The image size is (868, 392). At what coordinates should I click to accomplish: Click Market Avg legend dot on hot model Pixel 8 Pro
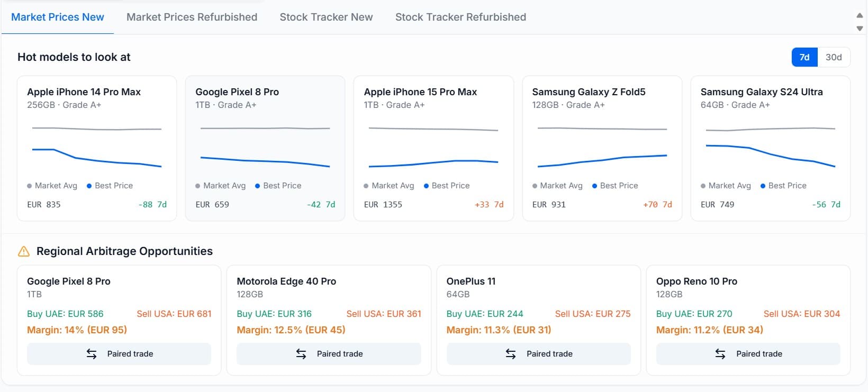tap(198, 186)
